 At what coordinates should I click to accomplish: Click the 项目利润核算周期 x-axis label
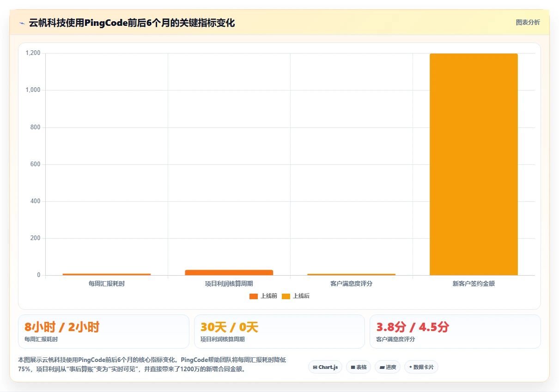(x=229, y=283)
